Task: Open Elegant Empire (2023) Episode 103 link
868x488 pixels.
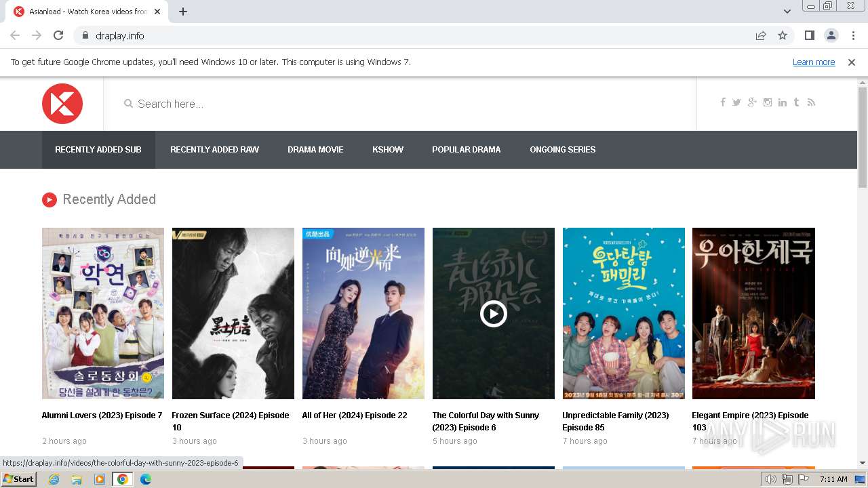Action: coord(750,422)
